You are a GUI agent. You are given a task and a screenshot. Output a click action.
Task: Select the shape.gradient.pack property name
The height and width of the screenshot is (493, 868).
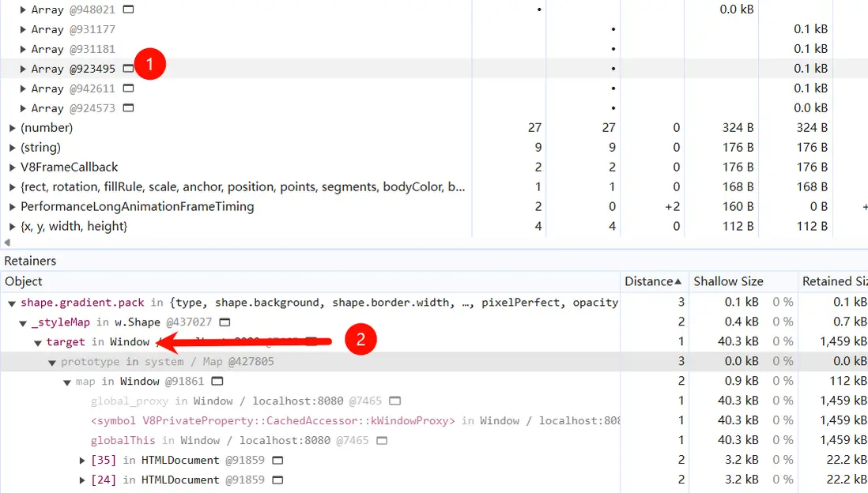(82, 303)
